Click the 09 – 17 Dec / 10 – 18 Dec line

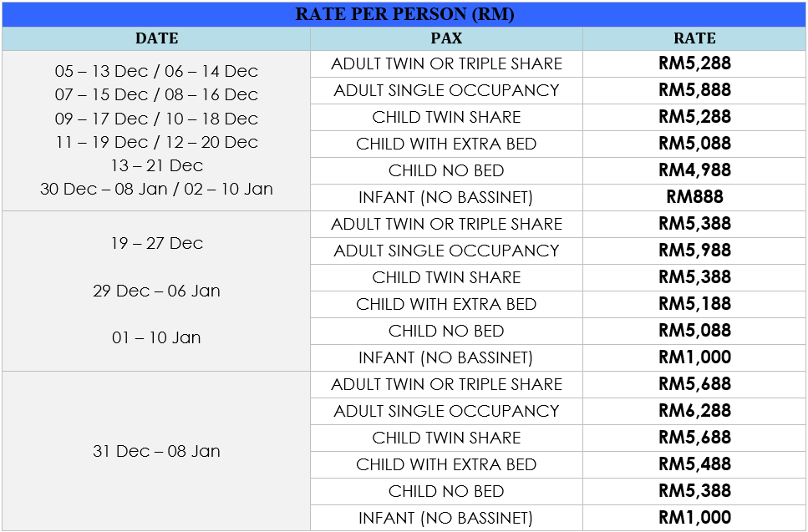(x=156, y=119)
